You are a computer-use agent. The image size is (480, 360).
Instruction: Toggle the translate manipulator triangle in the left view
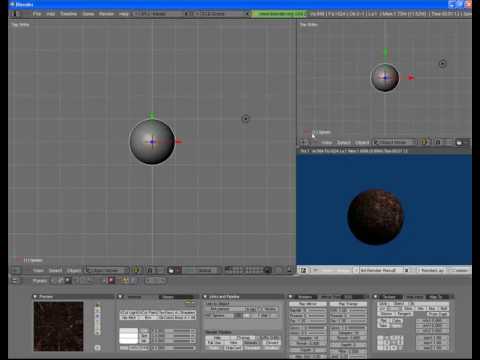179,270
